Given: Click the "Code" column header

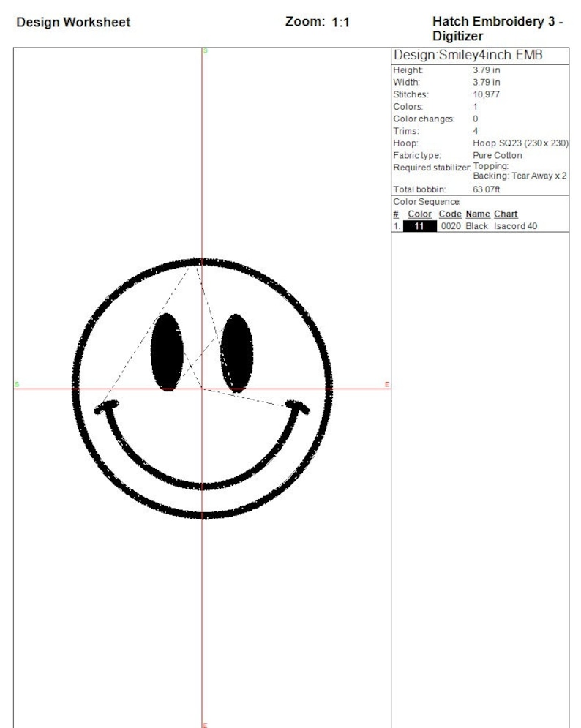Looking at the screenshot, I should pyautogui.click(x=450, y=214).
